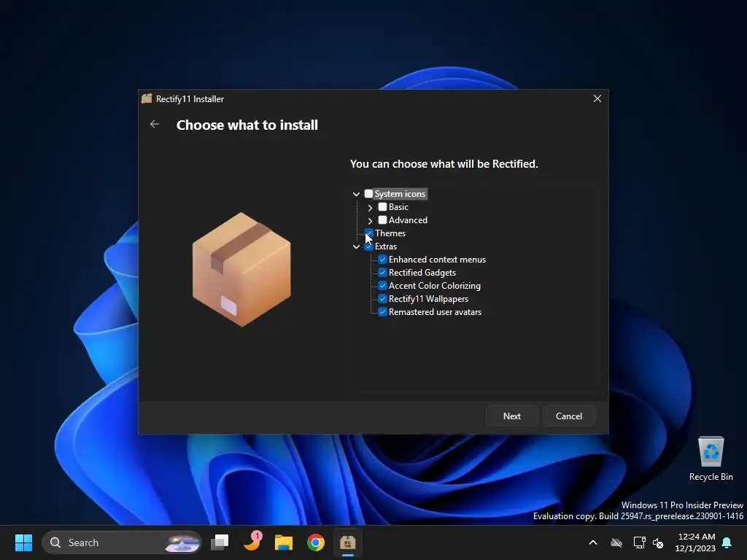Launch Google Chrome from taskbar
747x560 pixels.
coord(315,542)
